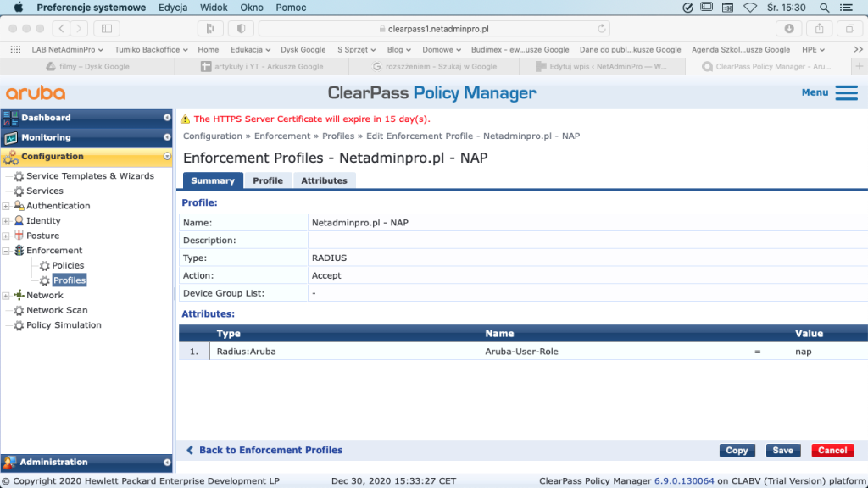Collapse the Configuration panel toggle

pos(167,157)
